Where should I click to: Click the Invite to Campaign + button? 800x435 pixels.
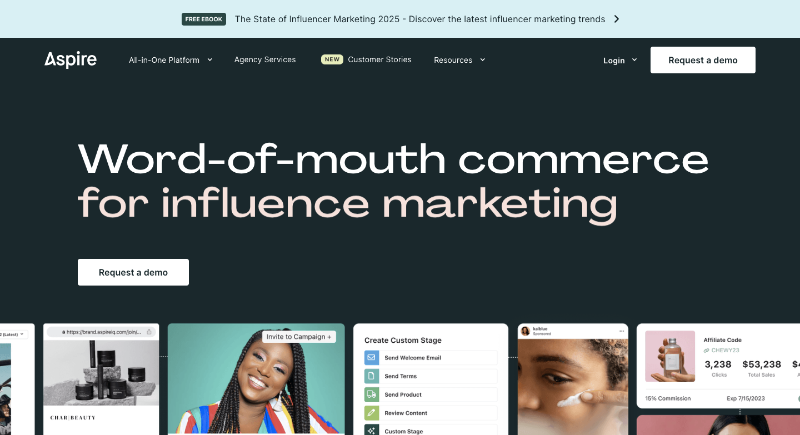(299, 337)
